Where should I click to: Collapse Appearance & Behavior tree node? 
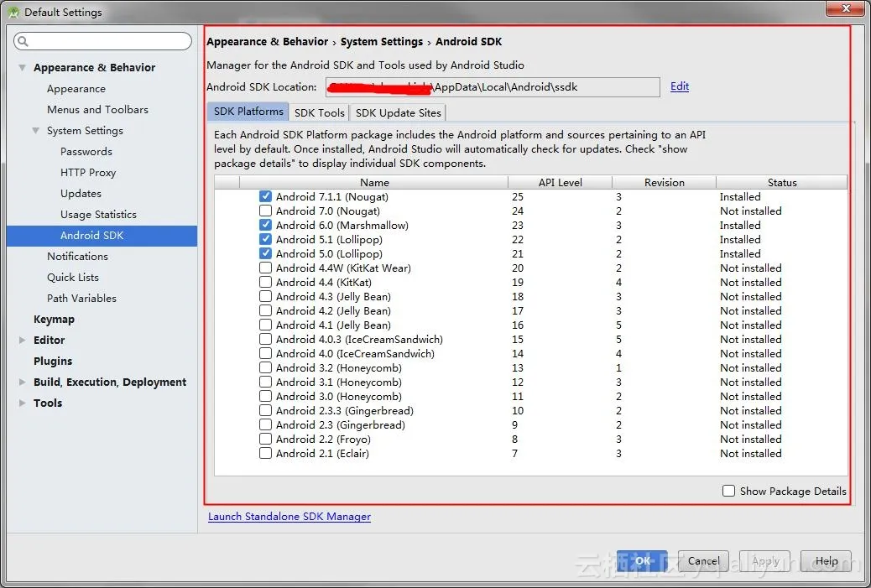[22, 68]
